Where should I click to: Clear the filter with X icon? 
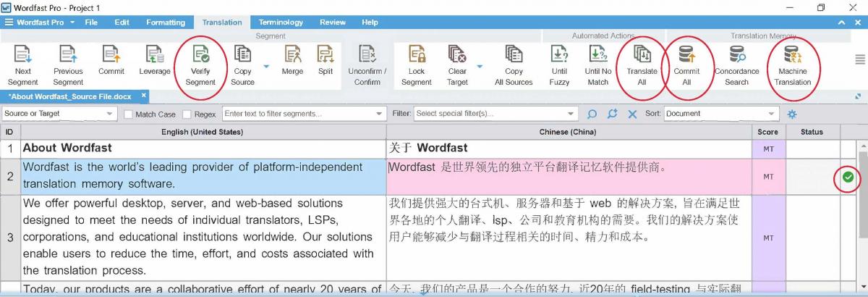632,114
